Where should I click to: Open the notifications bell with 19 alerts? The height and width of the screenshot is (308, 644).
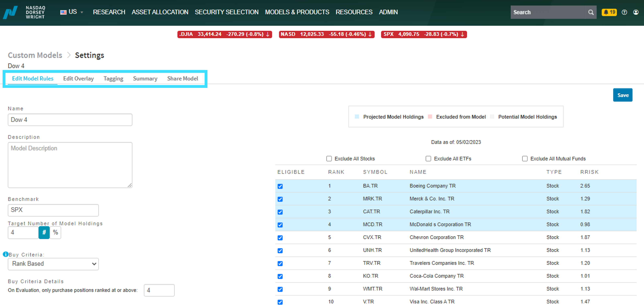point(609,12)
